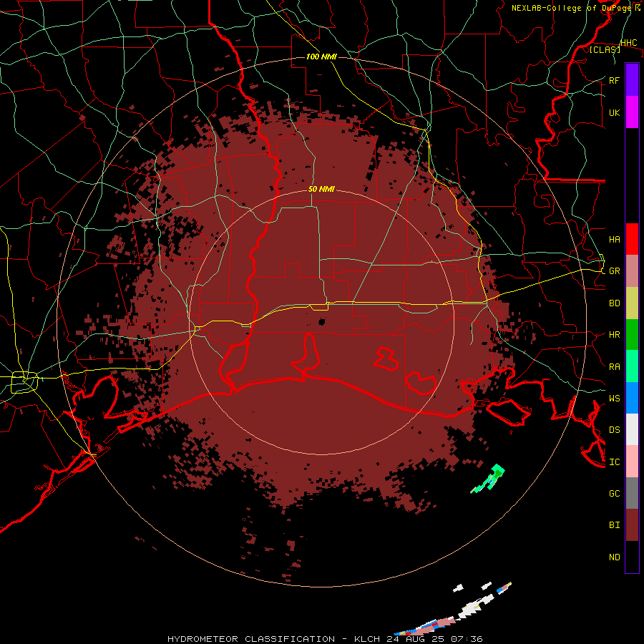The width and height of the screenshot is (644, 644).
Task: Click the "GR" legend label
Action: click(x=614, y=271)
